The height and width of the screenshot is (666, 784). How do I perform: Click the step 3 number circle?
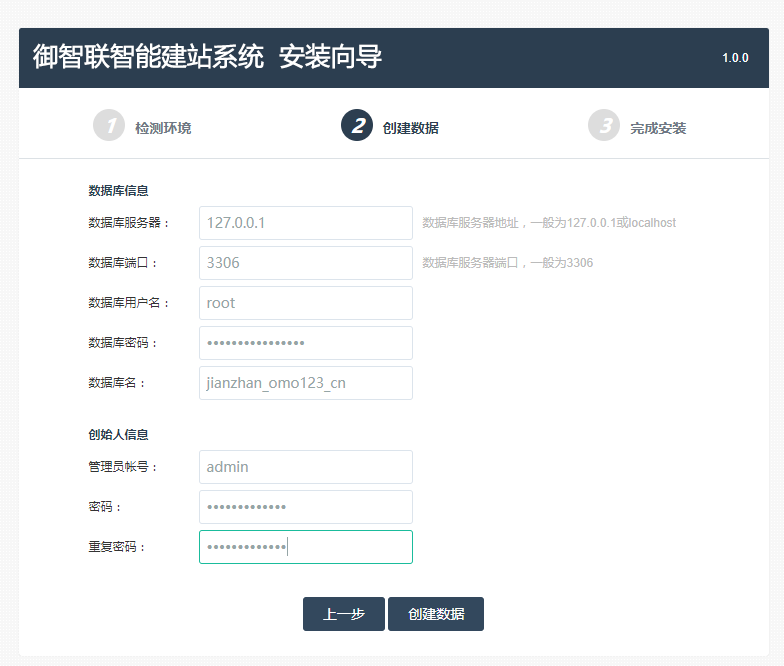[604, 125]
